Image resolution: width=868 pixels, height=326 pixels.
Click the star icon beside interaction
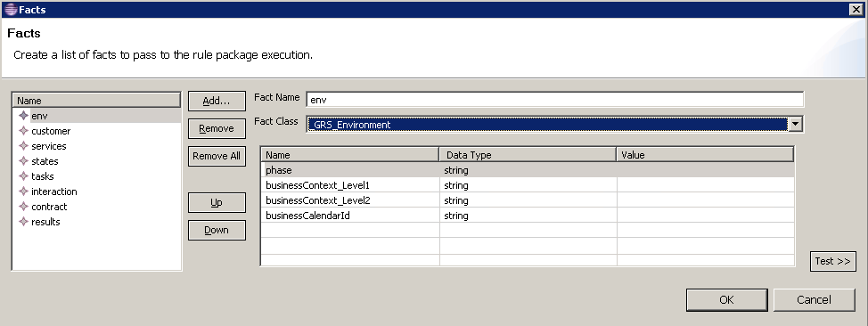[23, 191]
